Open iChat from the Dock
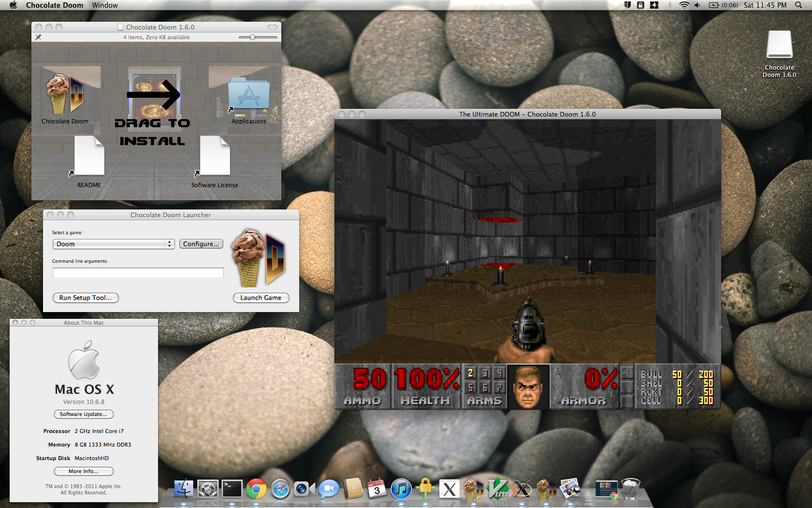This screenshot has height=508, width=812. 329,490
